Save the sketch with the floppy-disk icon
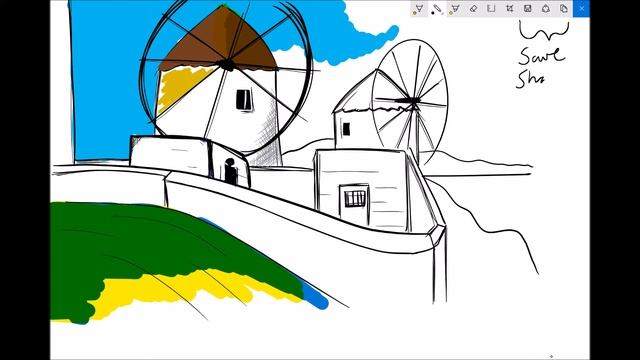This screenshot has width=640, height=360. 527,8
